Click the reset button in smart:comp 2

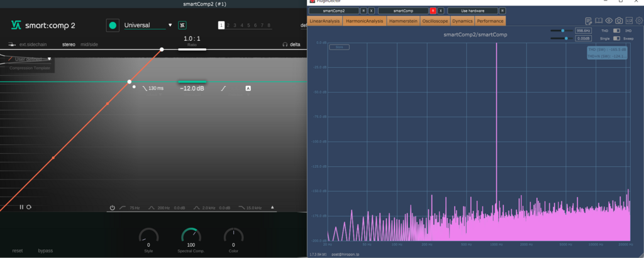coord(17,250)
